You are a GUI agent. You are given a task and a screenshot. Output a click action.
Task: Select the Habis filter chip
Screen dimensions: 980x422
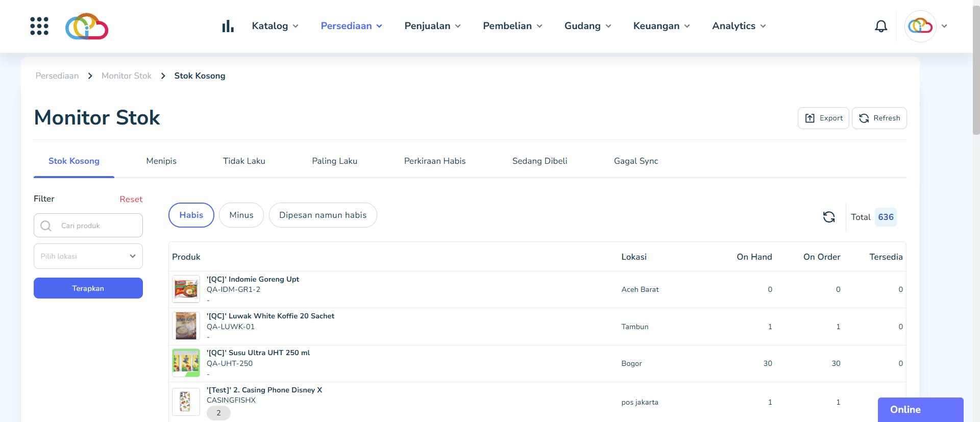click(x=191, y=215)
